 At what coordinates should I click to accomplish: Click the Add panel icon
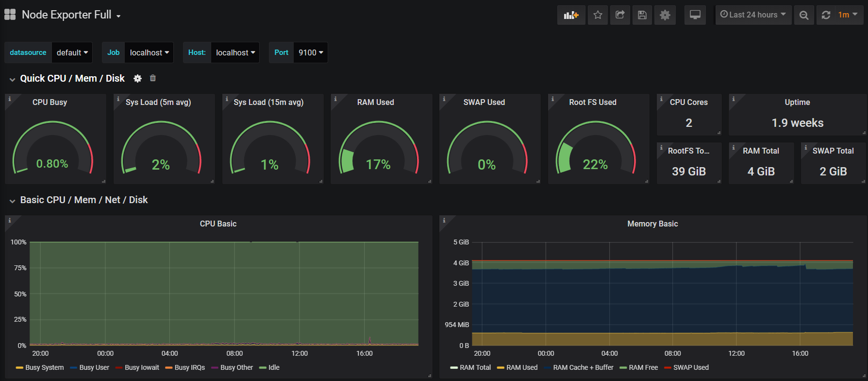click(x=571, y=15)
